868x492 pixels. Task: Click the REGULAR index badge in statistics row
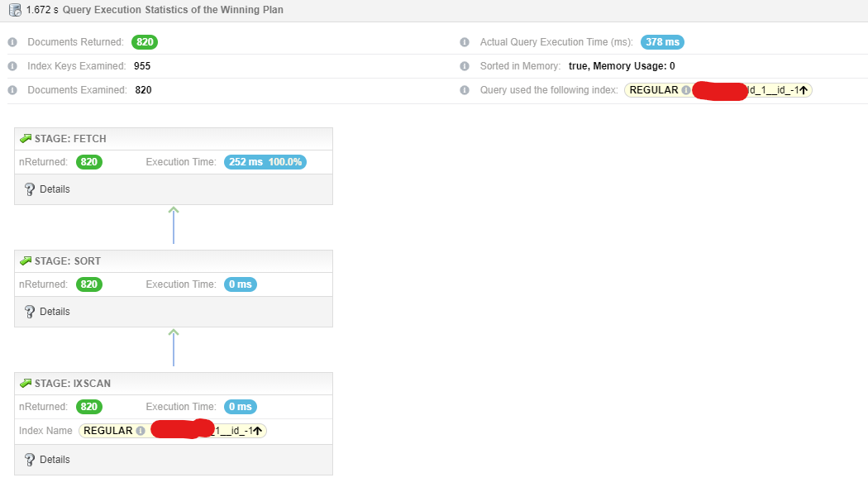(x=718, y=90)
